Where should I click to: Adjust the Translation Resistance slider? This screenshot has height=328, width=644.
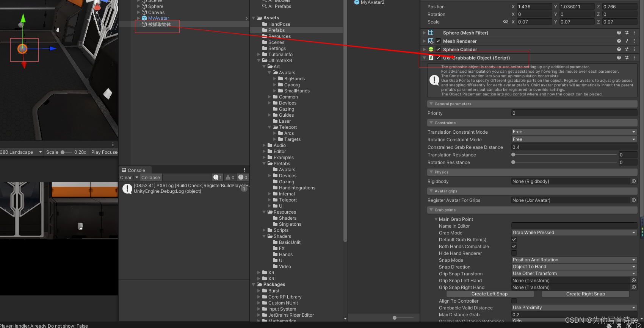pos(564,155)
